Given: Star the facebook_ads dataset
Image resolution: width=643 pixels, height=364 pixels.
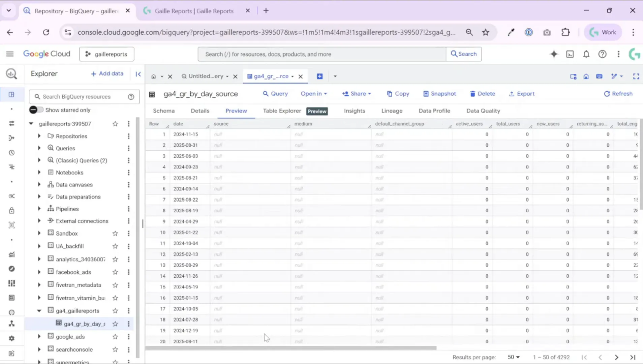Looking at the screenshot, I should coord(115,272).
